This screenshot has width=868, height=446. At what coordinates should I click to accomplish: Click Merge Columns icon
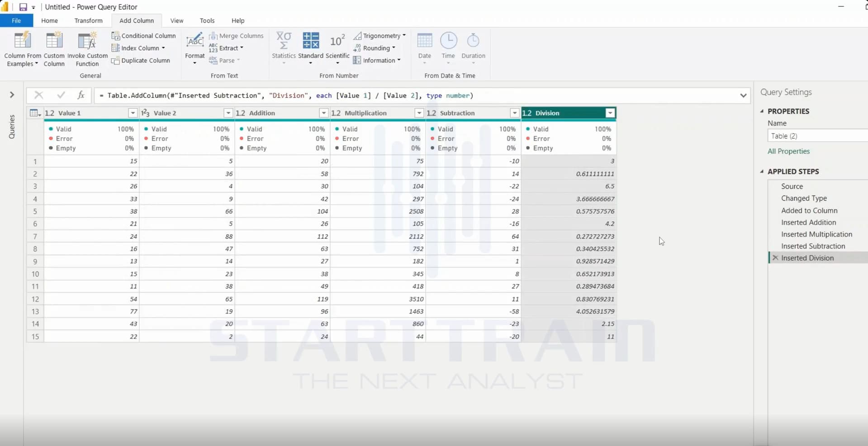pyautogui.click(x=213, y=36)
